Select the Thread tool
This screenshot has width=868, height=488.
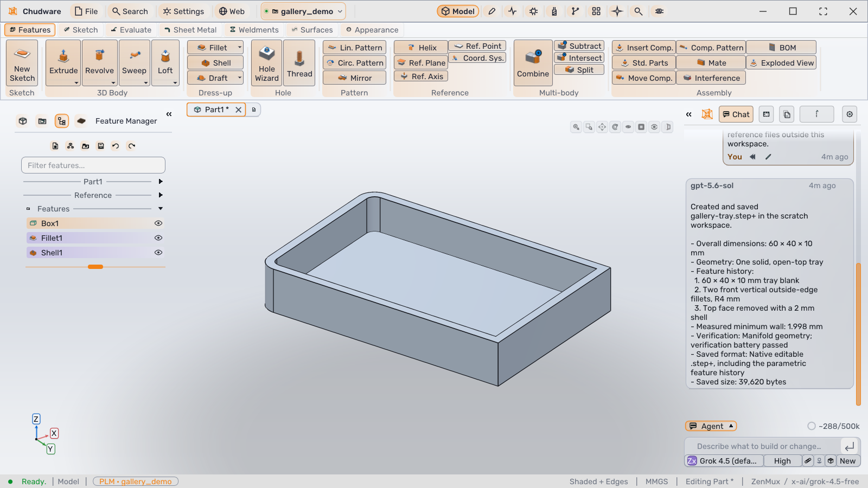(299, 63)
